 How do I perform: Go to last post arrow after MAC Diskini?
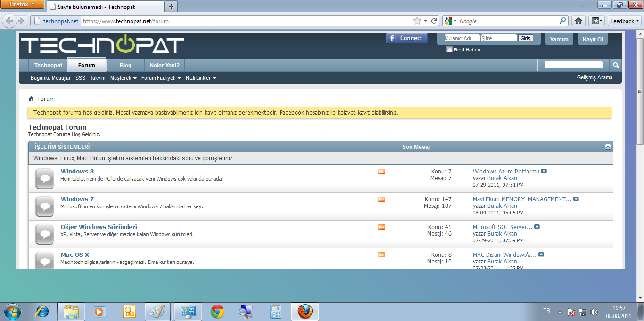pyautogui.click(x=541, y=255)
